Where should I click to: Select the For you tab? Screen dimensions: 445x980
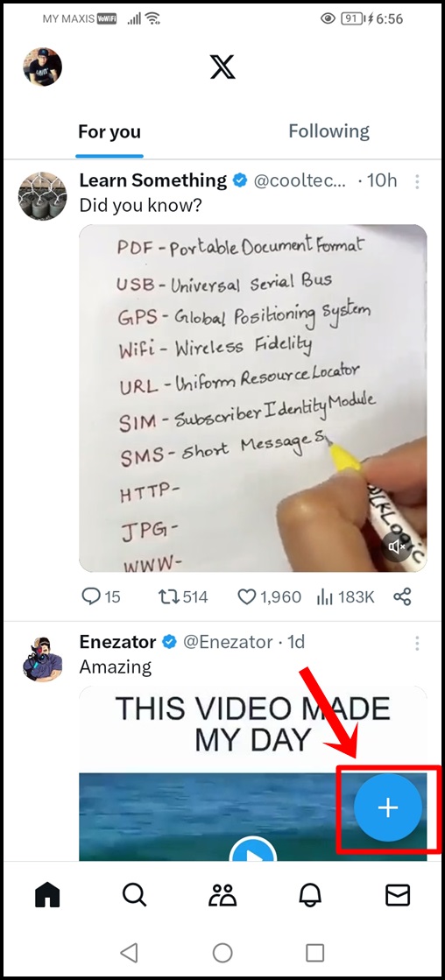[109, 132]
